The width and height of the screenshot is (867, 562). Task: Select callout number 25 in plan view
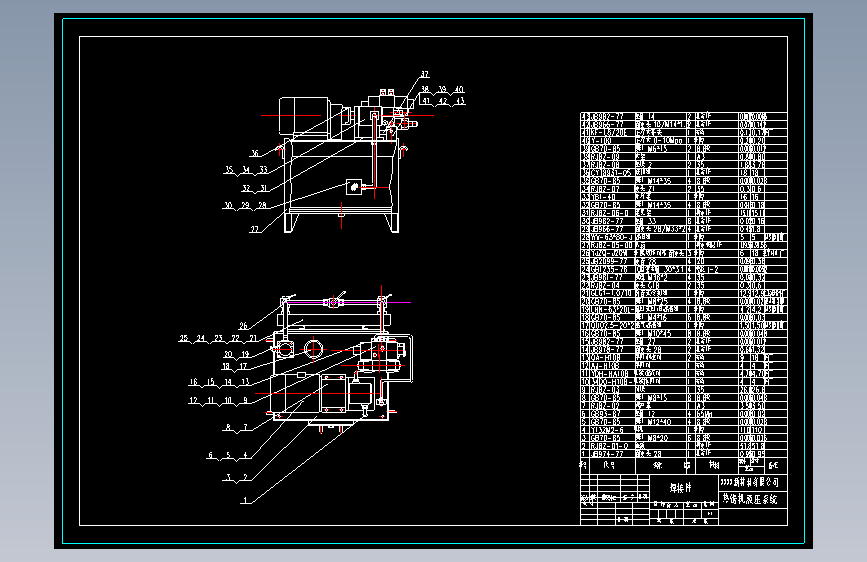coord(184,338)
